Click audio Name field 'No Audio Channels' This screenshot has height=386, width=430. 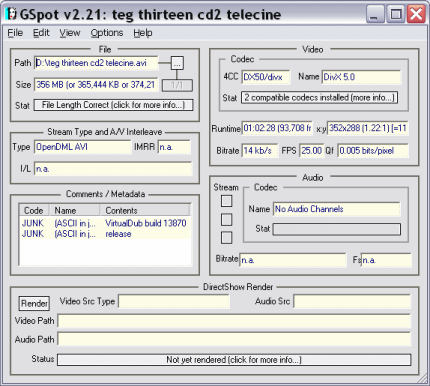pyautogui.click(x=337, y=209)
